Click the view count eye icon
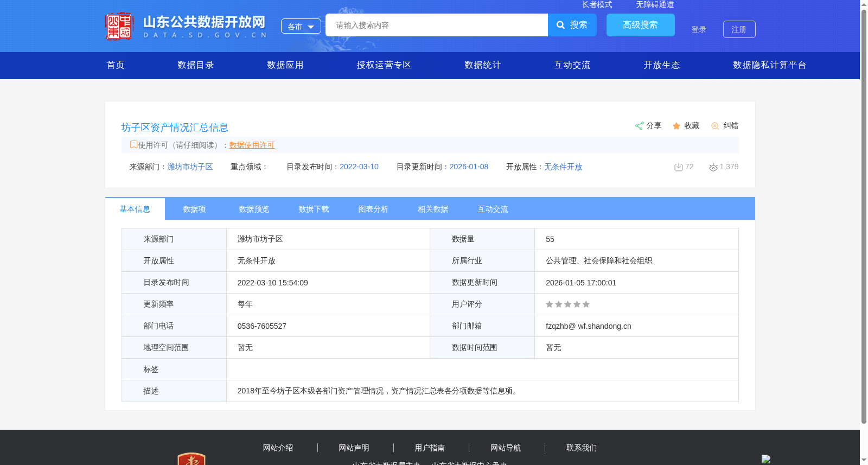868x465 pixels. point(713,167)
